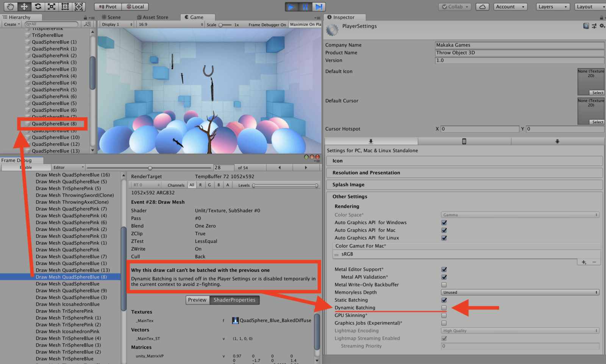Select the Scale tool
Screen dimensions: 606x364
(x=52, y=6)
